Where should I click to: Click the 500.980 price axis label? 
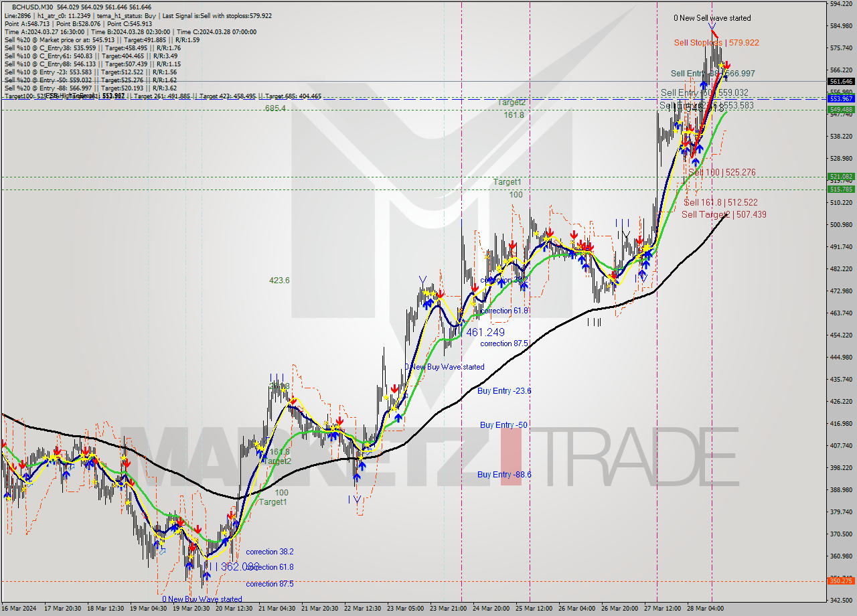pyautogui.click(x=842, y=224)
